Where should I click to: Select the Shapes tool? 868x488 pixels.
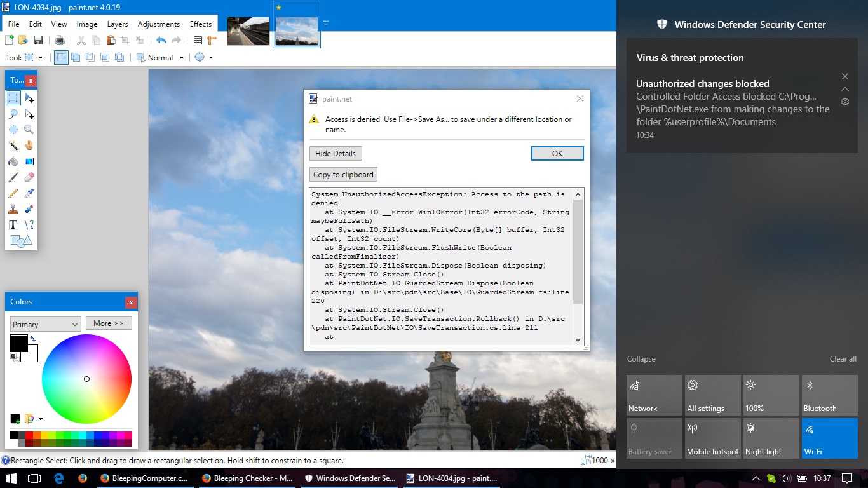point(21,241)
